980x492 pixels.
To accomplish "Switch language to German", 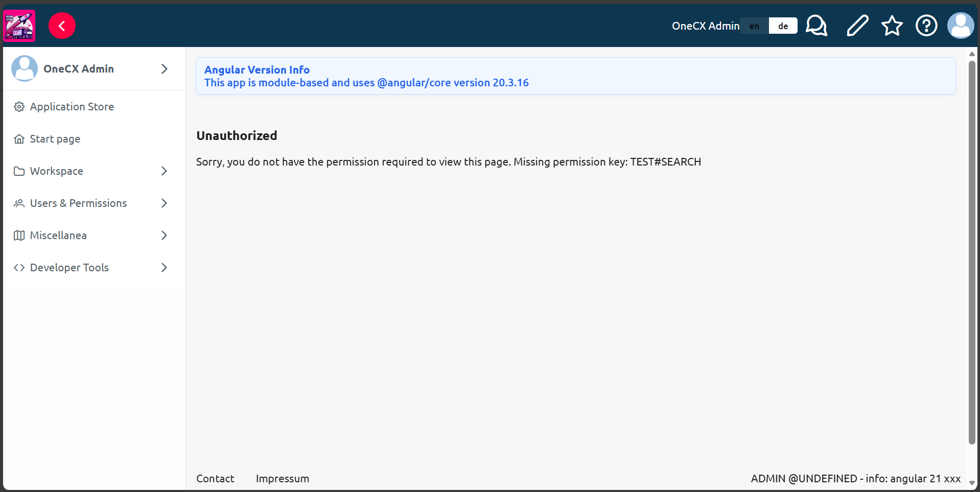I will pos(782,26).
